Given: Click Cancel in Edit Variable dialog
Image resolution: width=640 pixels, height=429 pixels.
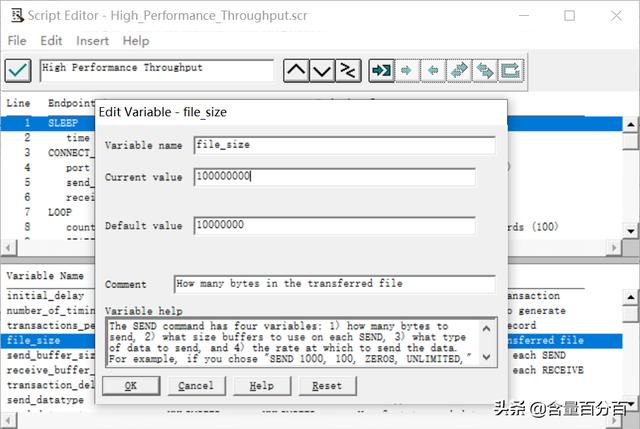Looking at the screenshot, I should (196, 386).
